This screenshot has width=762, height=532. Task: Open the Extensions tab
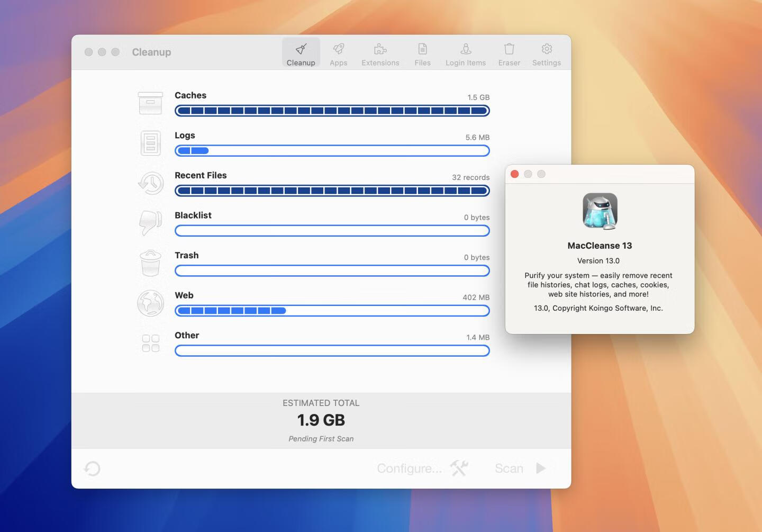[380, 53]
